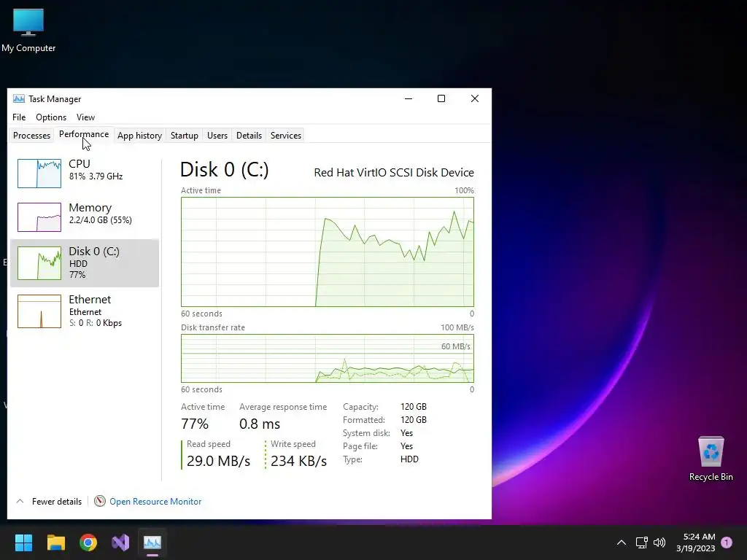Click the CPU 81% 3.79 GHz text

(x=96, y=176)
